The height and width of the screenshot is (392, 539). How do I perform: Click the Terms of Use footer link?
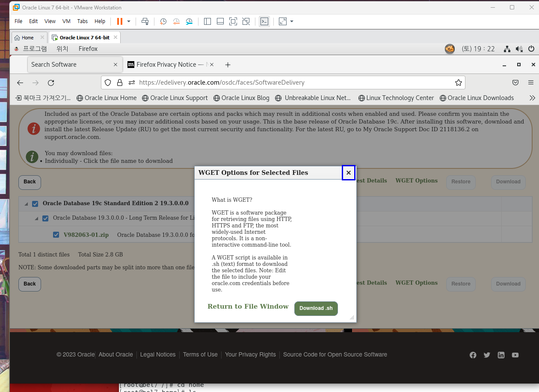tap(200, 354)
